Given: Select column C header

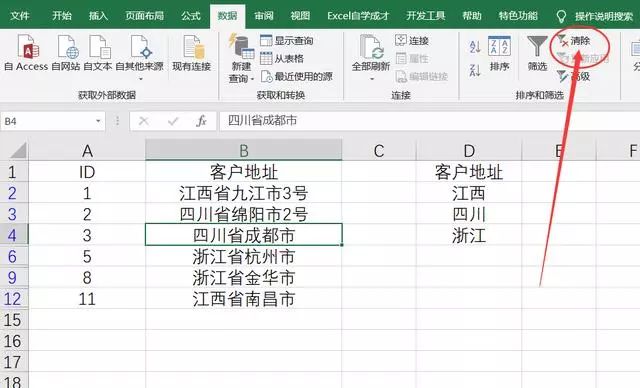Looking at the screenshot, I should [x=379, y=151].
